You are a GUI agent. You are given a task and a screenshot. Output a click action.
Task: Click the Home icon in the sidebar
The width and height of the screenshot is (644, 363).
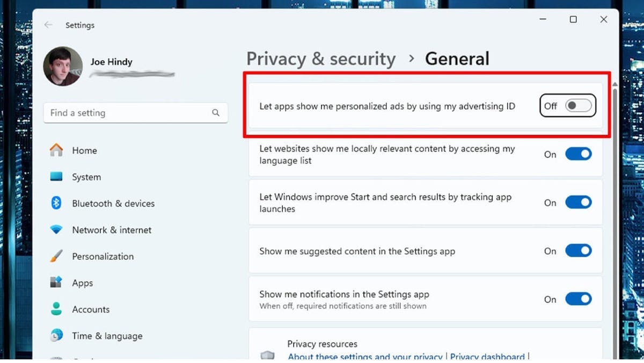(x=56, y=150)
